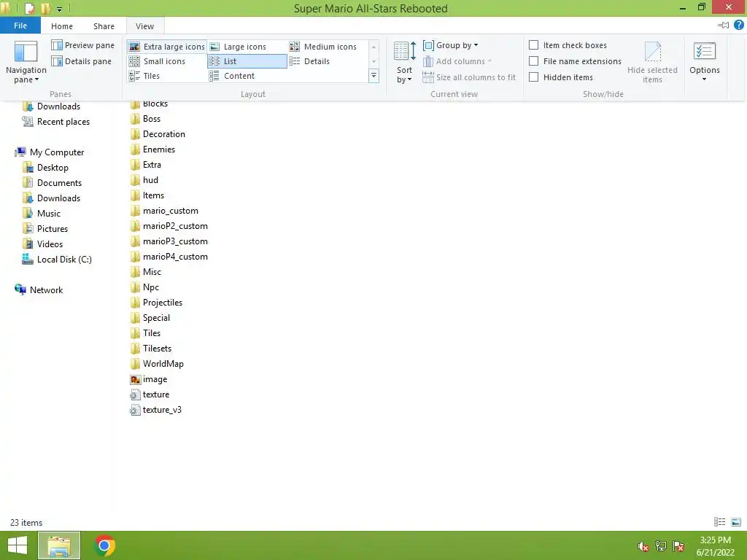Viewport: 747px width, 560px height.
Task: Select the WorldMap folder
Action: pos(157,364)
